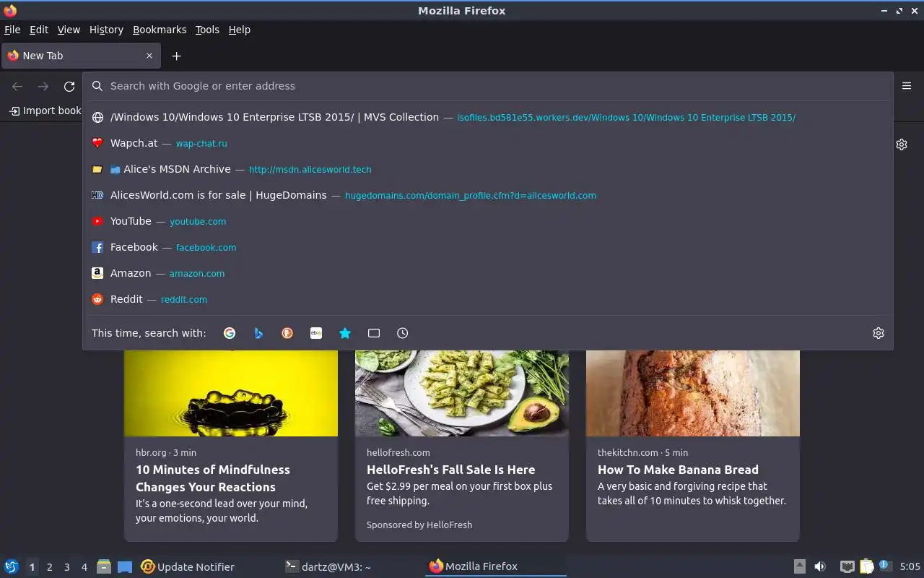Search open Tabs using the tab icon
The image size is (924, 578).
(374, 333)
